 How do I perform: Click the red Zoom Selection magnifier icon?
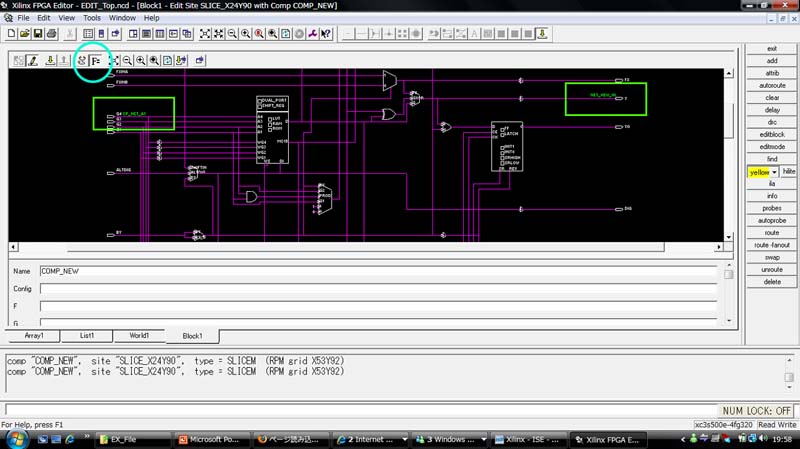coord(259,34)
